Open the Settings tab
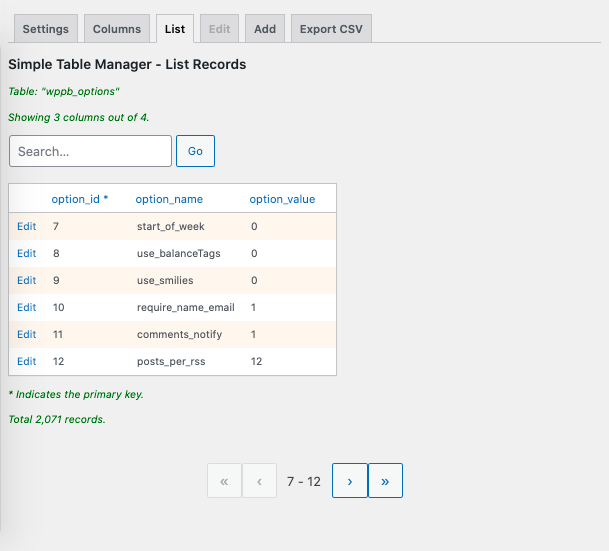 click(x=46, y=29)
